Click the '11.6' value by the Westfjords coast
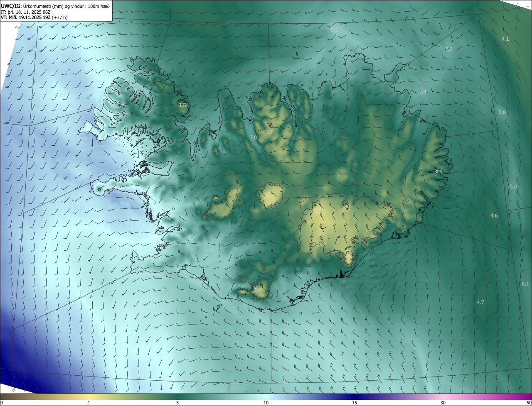Screen dimensions: 532x406 [x=100, y=144]
